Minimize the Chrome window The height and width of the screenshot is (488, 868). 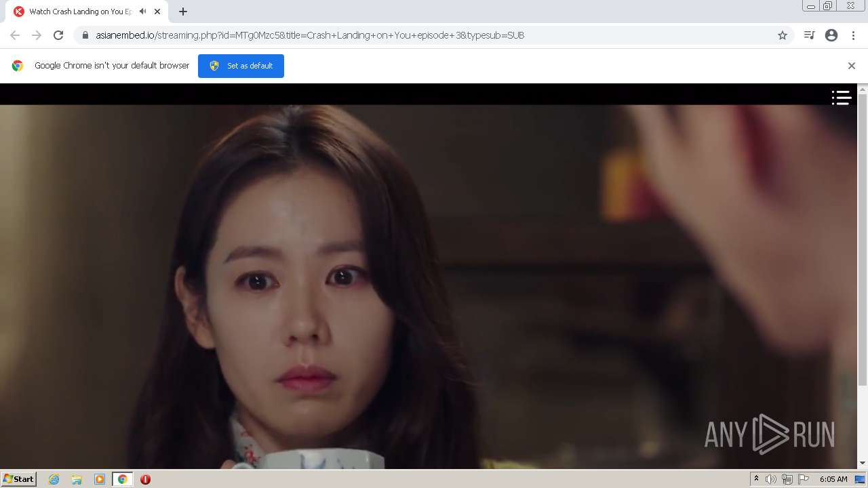tap(810, 6)
